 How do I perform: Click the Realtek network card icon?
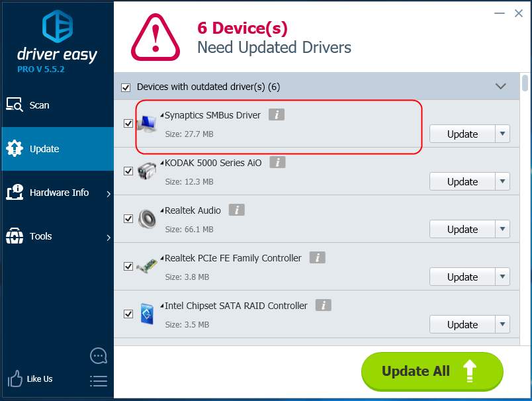point(147,266)
